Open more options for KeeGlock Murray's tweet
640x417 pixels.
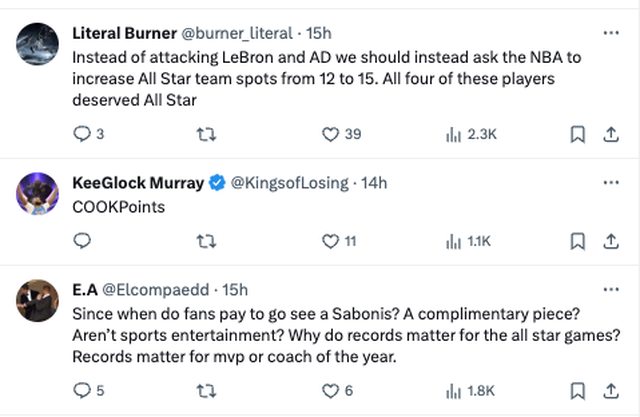[x=610, y=182]
